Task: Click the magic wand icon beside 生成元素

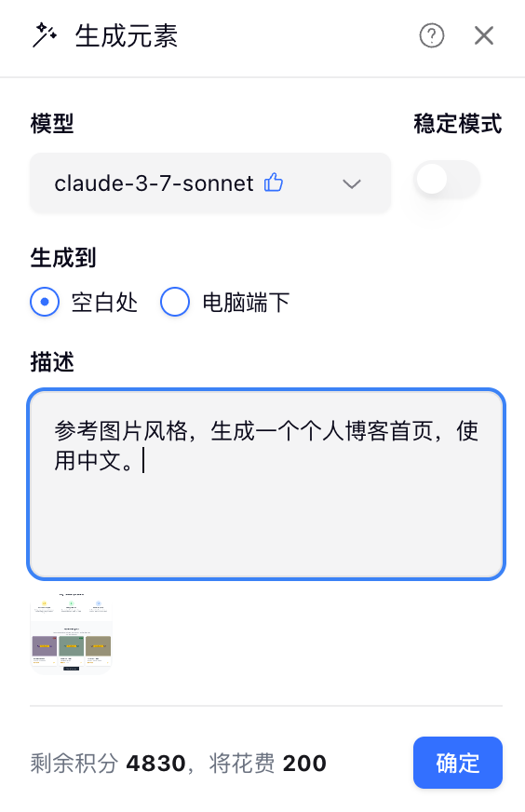Action: point(45,35)
